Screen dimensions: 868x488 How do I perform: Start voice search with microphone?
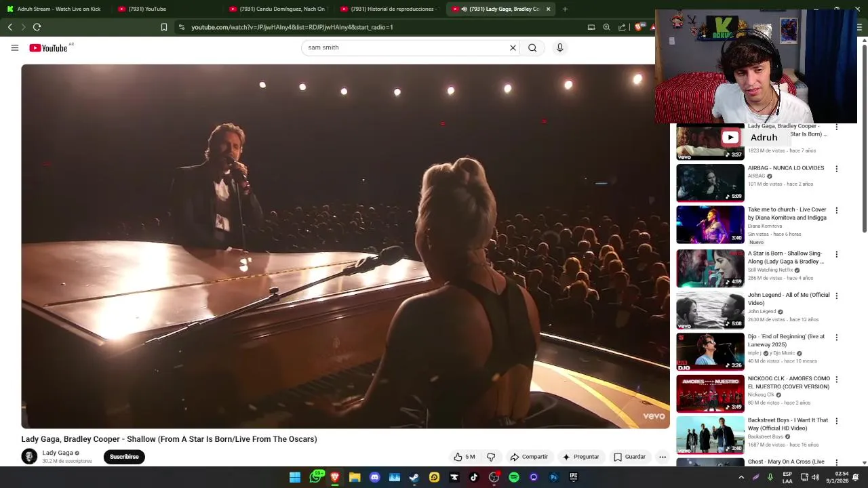point(559,47)
